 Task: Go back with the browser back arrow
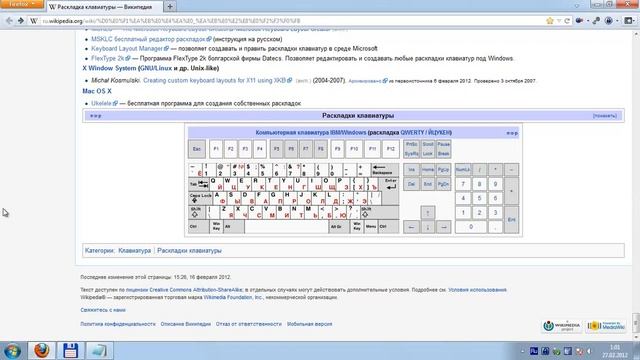point(9,20)
